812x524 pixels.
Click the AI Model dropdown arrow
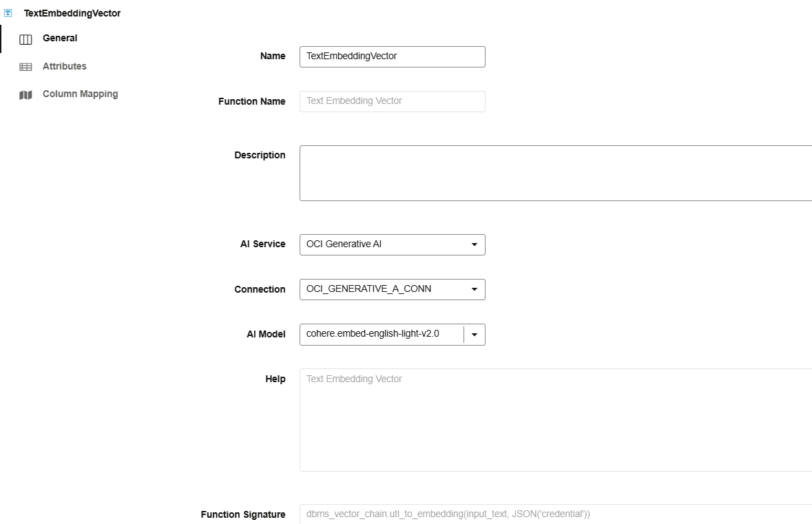(475, 335)
